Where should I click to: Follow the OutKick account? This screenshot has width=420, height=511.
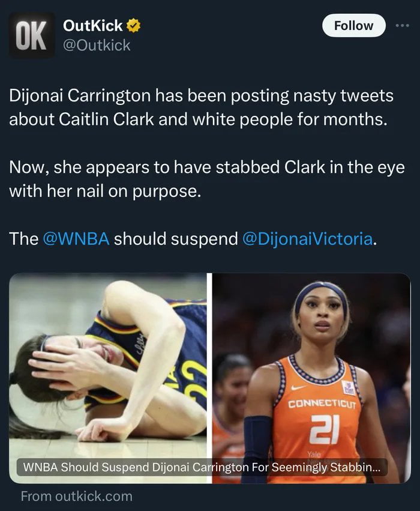(353, 25)
